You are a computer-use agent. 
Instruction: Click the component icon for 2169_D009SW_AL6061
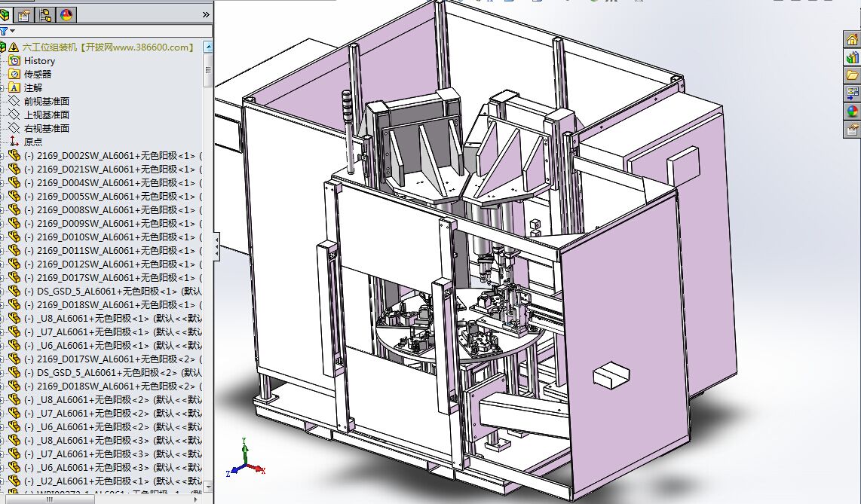(x=14, y=224)
